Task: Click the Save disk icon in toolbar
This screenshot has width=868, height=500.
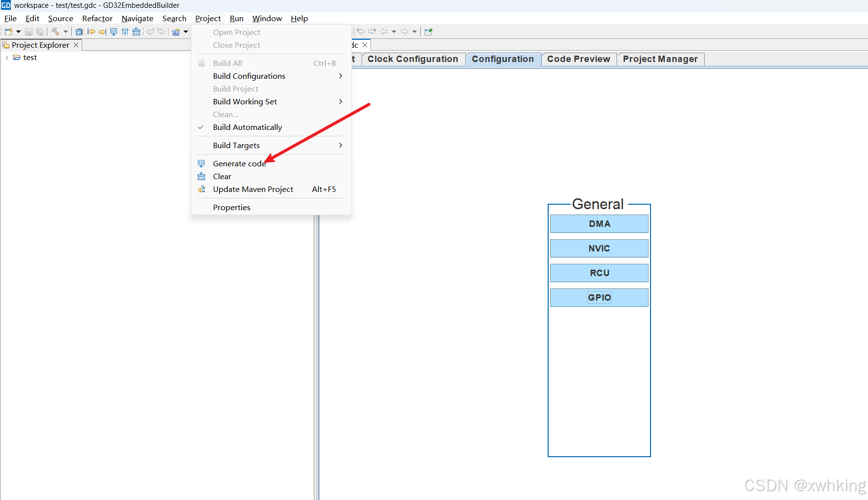Action: pos(29,31)
